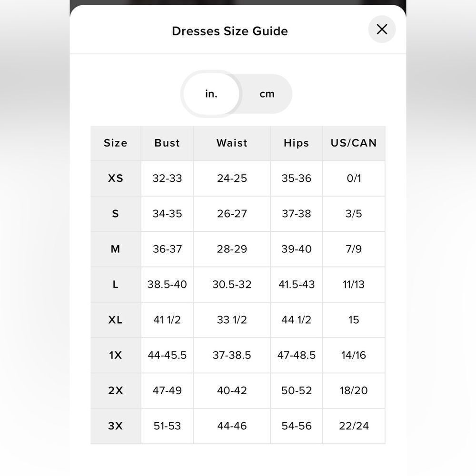
Task: Click the 34-35 bust measurement cell
Action: click(167, 214)
